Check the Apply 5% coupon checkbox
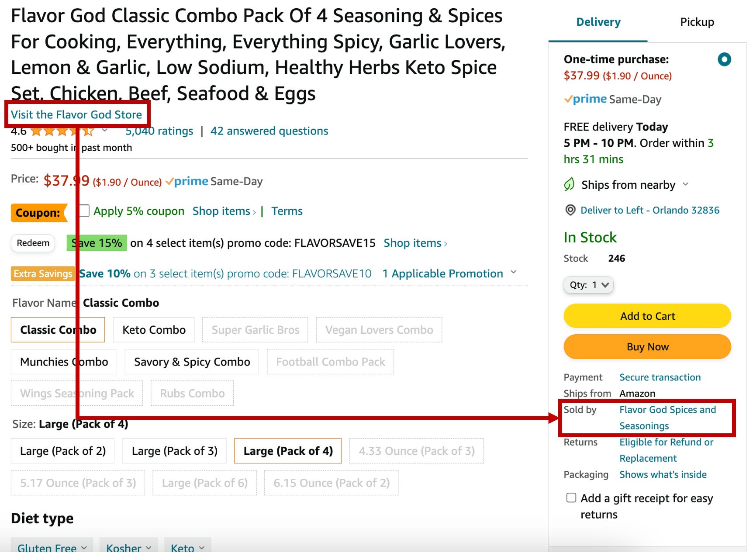 click(84, 211)
